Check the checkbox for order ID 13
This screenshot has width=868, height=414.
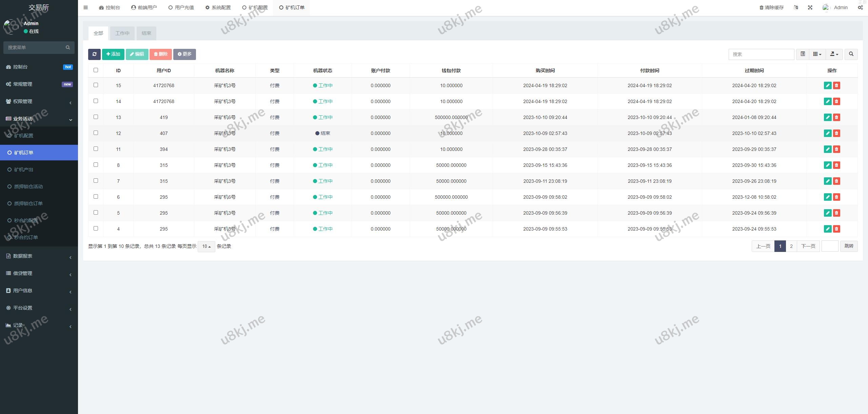96,117
